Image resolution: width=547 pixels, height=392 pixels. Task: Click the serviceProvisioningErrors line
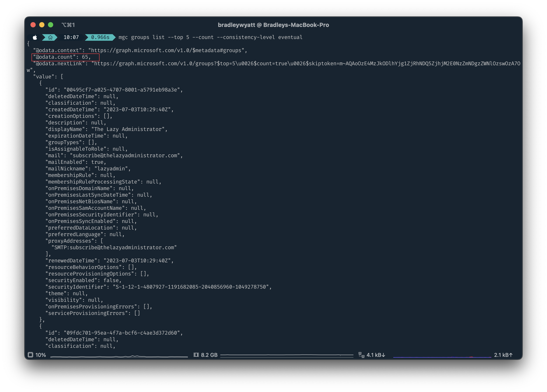93,313
